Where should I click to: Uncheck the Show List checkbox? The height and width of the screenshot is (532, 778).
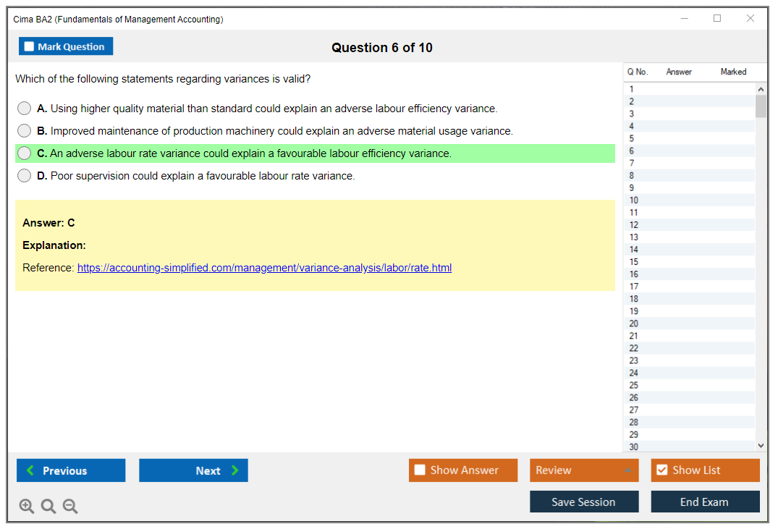tap(661, 470)
